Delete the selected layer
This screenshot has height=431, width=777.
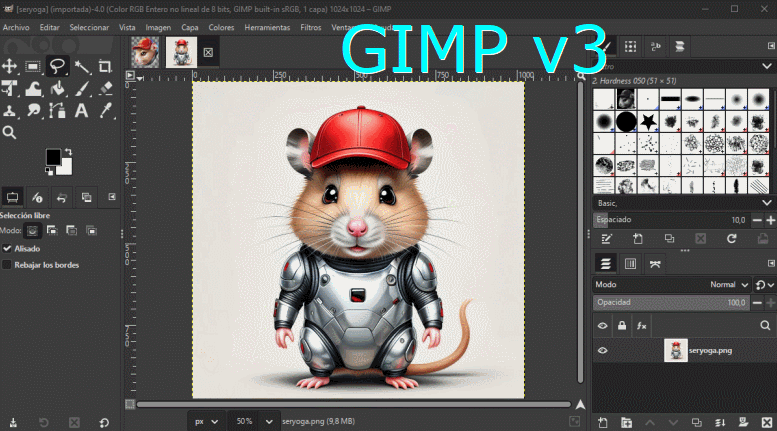767,423
